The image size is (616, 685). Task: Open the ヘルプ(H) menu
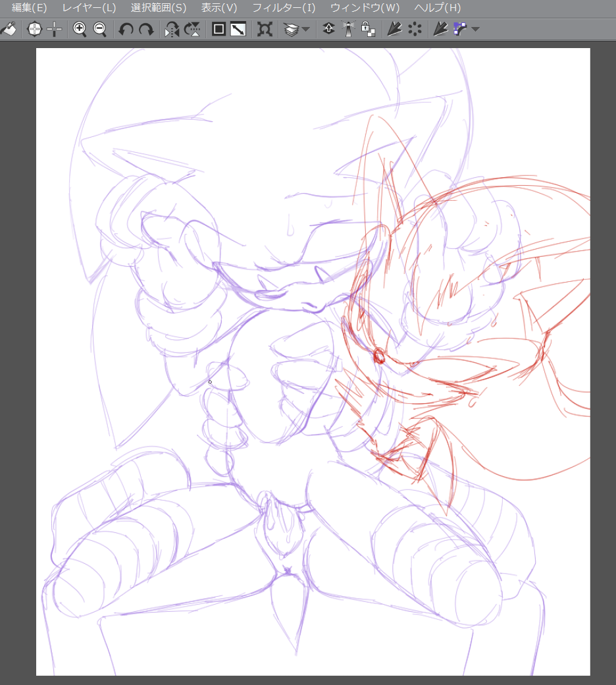click(x=438, y=8)
